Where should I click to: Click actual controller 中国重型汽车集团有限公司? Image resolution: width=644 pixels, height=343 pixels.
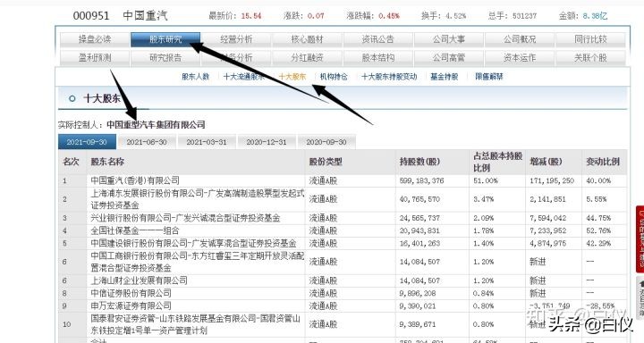[156, 125]
